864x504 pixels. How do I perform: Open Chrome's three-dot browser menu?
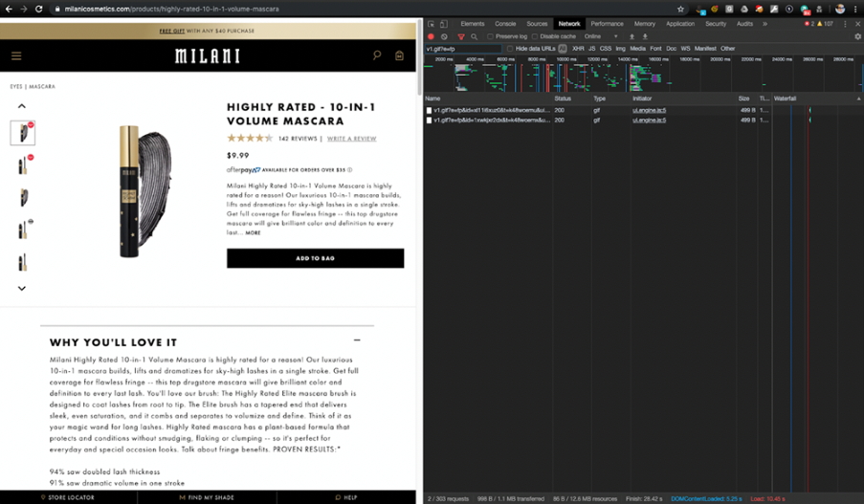855,9
